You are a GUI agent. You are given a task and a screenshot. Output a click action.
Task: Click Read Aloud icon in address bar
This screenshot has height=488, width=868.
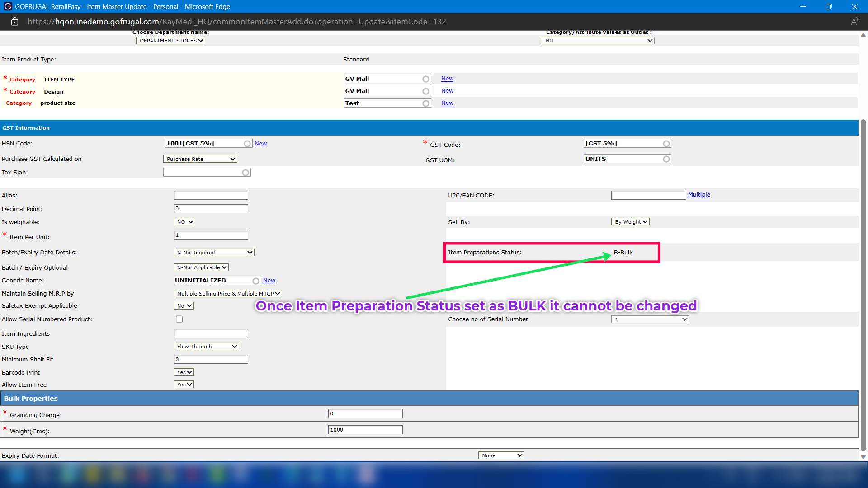854,22
